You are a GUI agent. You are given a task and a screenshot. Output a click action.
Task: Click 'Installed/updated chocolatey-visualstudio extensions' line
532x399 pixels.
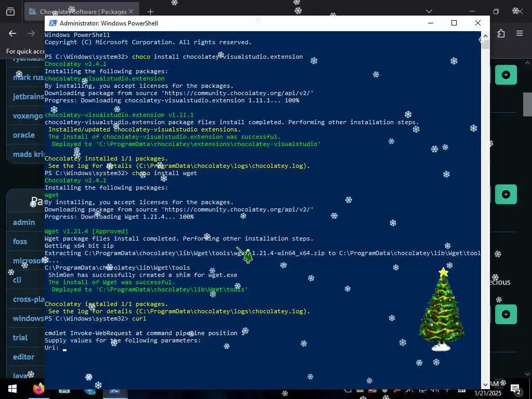[144, 129]
